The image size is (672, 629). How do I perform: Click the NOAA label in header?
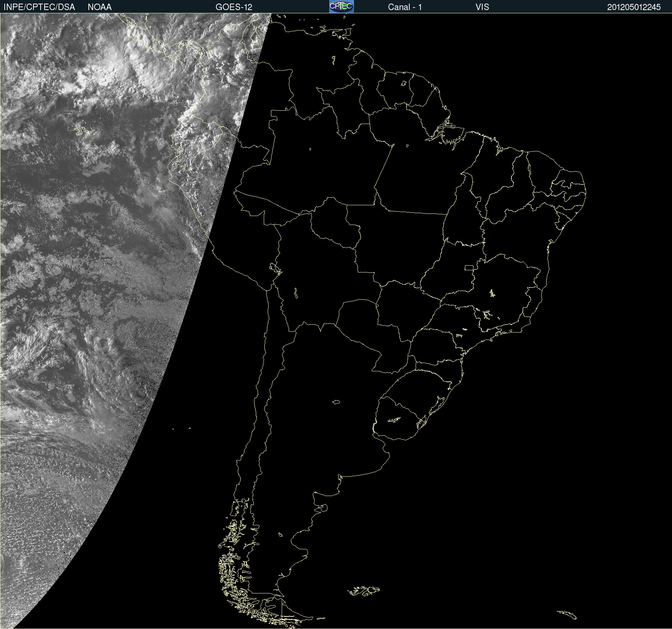[x=100, y=7]
